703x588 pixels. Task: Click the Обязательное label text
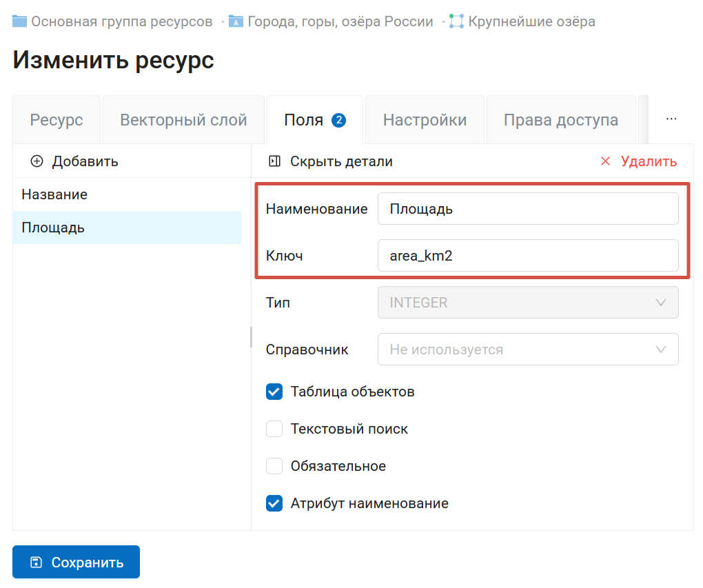click(338, 466)
